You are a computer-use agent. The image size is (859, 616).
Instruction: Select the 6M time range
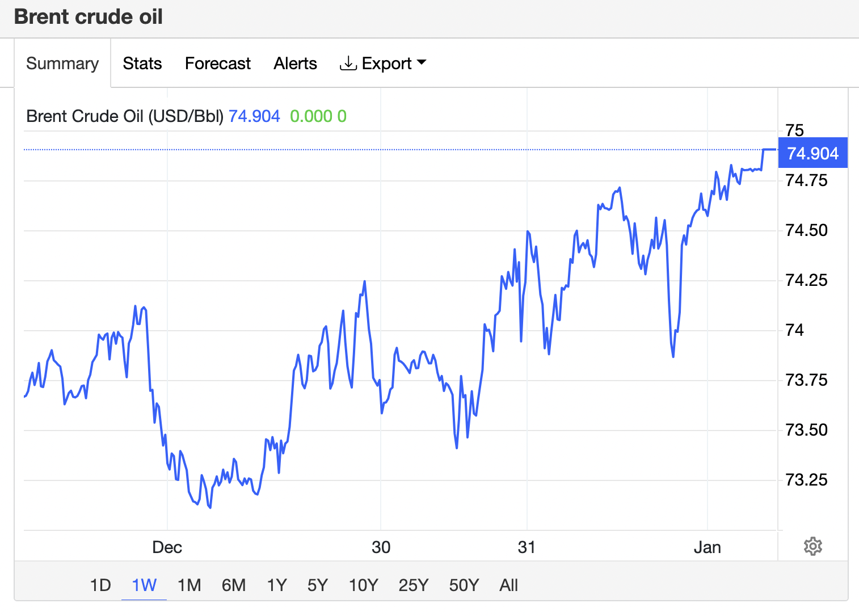234,585
